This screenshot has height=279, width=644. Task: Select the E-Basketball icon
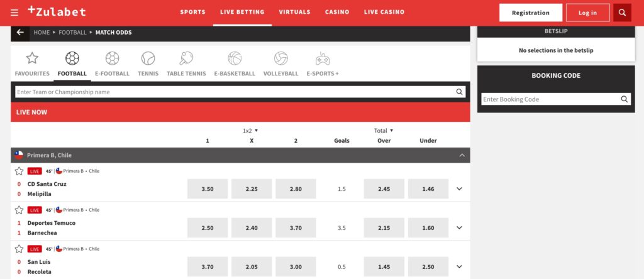235,58
